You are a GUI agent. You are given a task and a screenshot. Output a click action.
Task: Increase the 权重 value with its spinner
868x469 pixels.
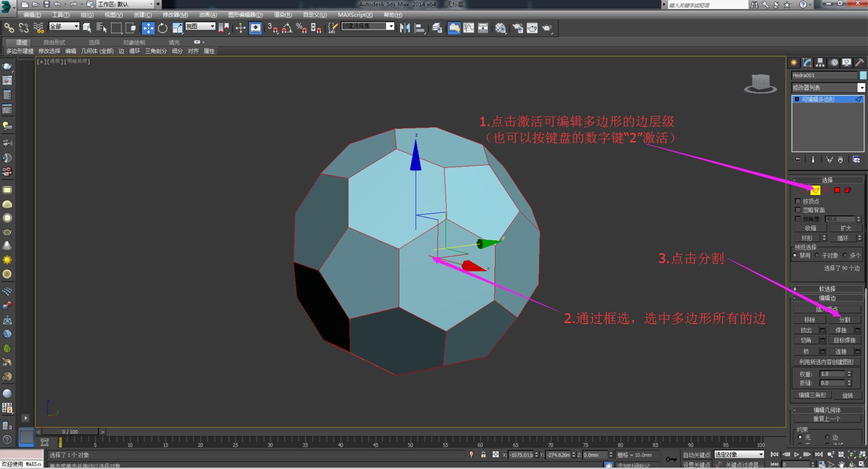(x=849, y=371)
